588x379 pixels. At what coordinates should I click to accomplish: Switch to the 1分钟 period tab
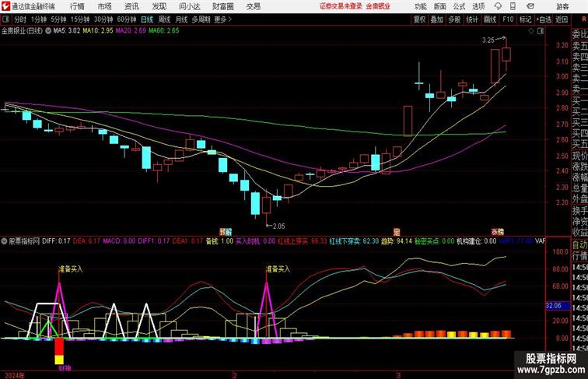[x=39, y=19]
